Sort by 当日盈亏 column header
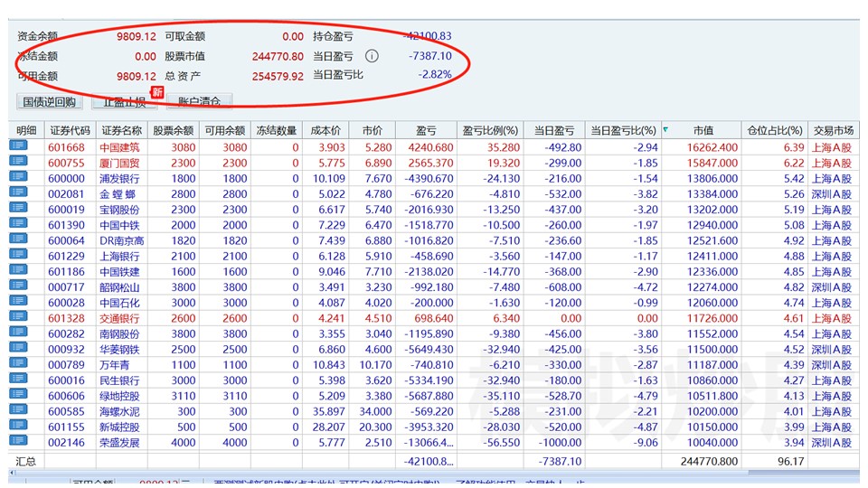The height and width of the screenshot is (488, 868). point(554,130)
